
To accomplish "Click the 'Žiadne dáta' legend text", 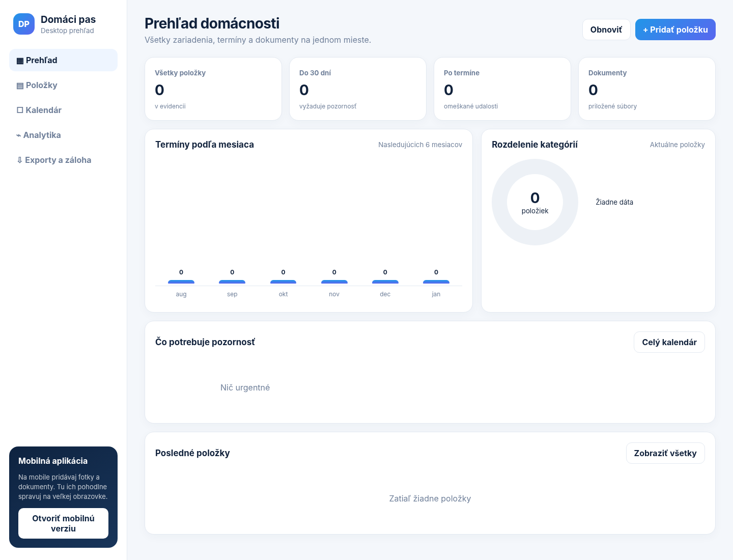I will (x=614, y=202).
